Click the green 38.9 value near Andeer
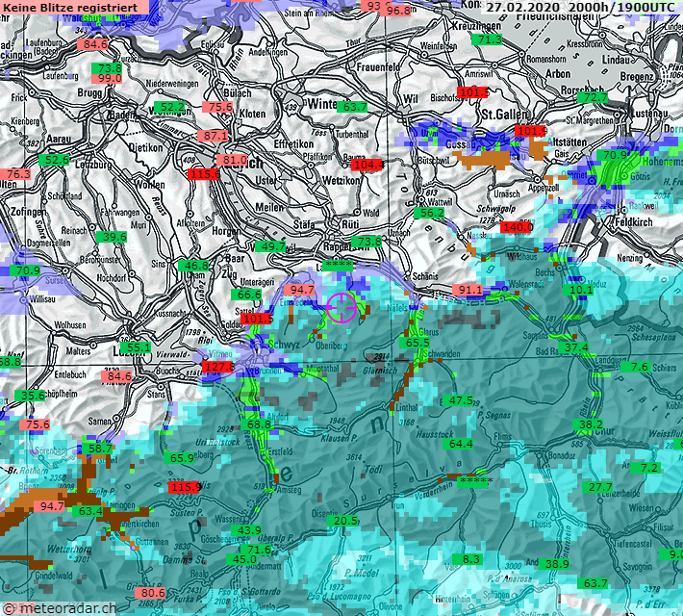The width and height of the screenshot is (683, 616). tap(554, 564)
